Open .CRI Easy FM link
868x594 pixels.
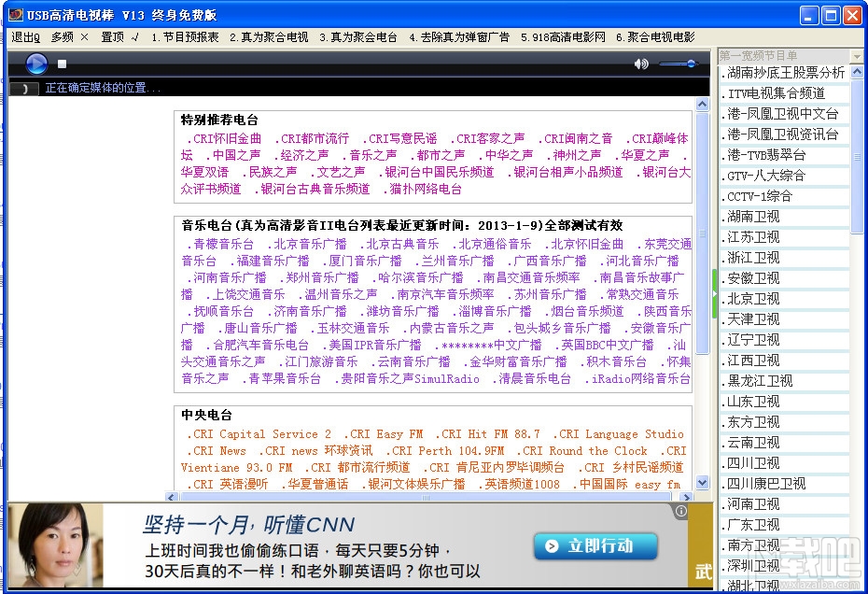[383, 434]
